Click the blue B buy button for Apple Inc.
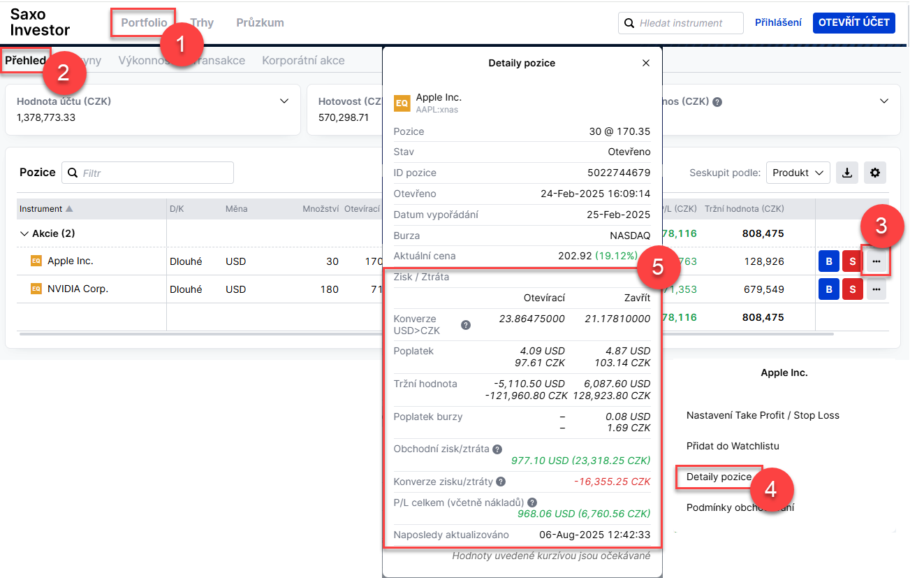 pos(829,261)
